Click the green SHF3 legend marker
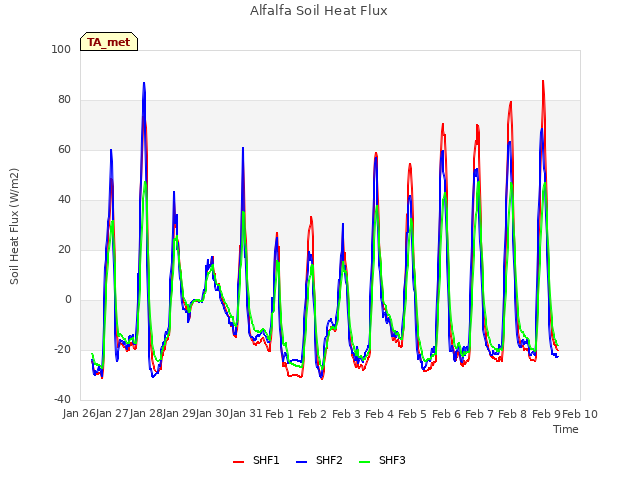Screen dimensions: 640x480 point(364,462)
